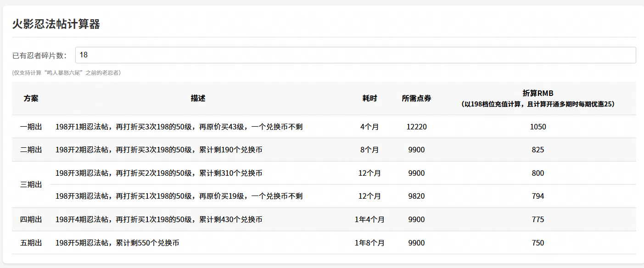Click the ninja fragment count input field
The height and width of the screenshot is (268, 644).
[355, 55]
